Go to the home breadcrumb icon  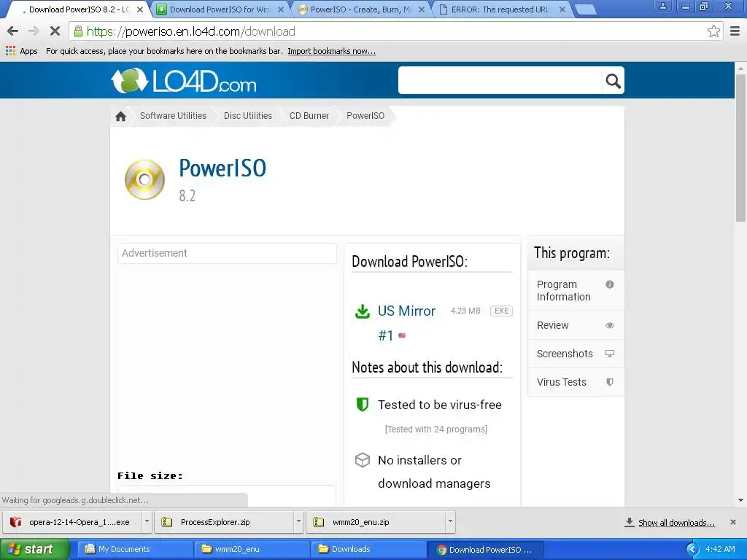click(120, 116)
